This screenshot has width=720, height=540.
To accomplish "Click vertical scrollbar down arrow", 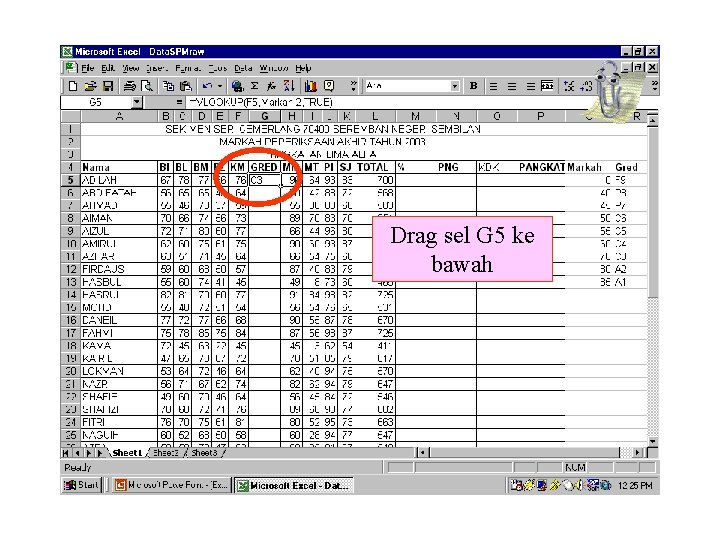I will tap(653, 441).
